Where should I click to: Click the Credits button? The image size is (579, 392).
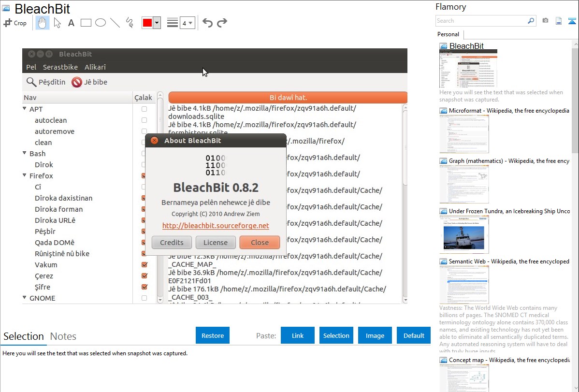coord(172,242)
